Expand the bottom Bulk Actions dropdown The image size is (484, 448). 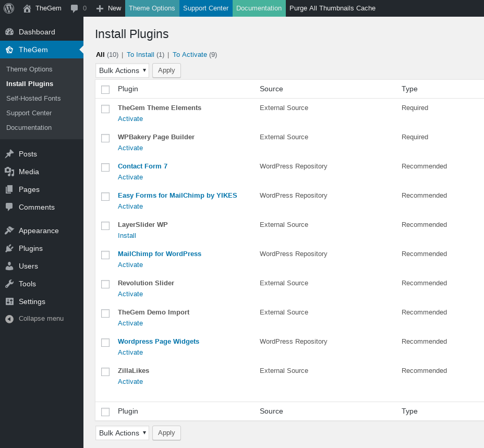(x=122, y=433)
